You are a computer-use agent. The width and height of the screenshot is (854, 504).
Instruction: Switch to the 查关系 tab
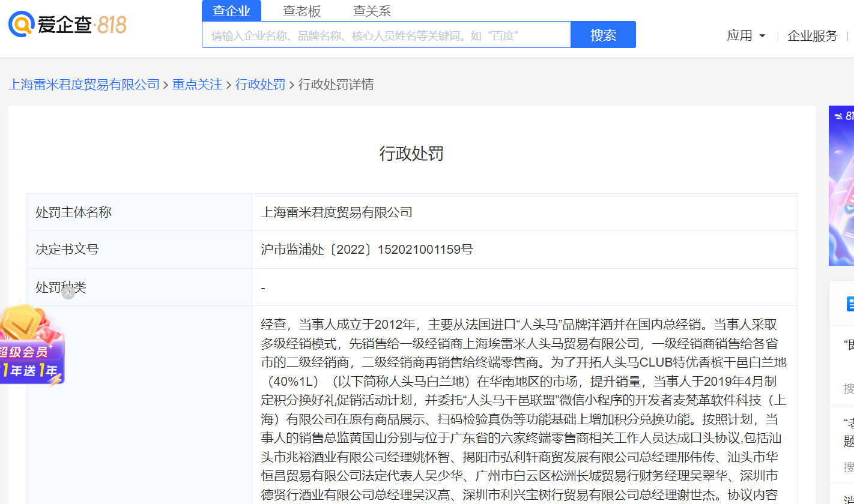tap(372, 11)
